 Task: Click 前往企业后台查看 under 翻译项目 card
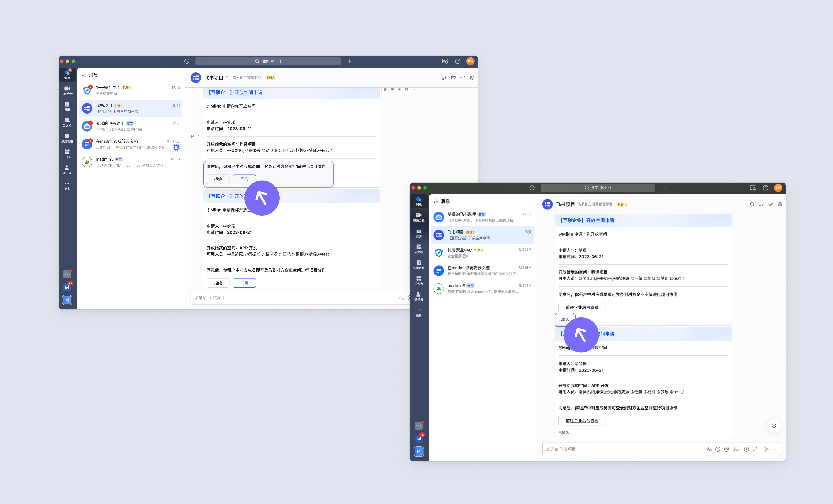coord(582,307)
